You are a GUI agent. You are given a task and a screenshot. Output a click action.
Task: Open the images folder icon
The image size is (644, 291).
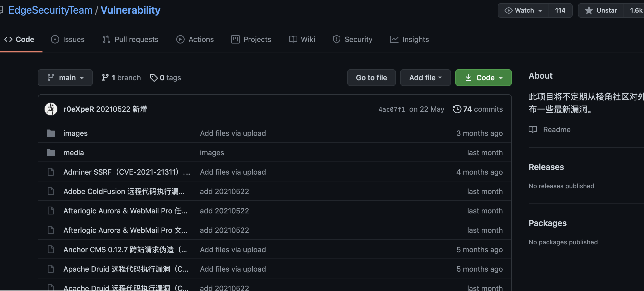[51, 133]
